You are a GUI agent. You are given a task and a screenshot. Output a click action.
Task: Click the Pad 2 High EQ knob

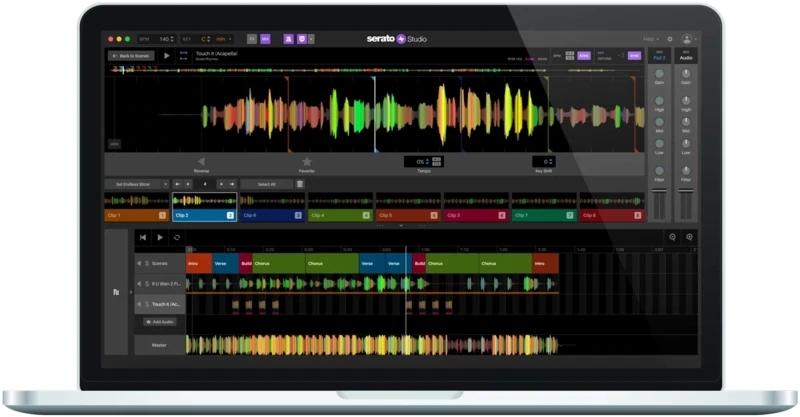coord(659,101)
